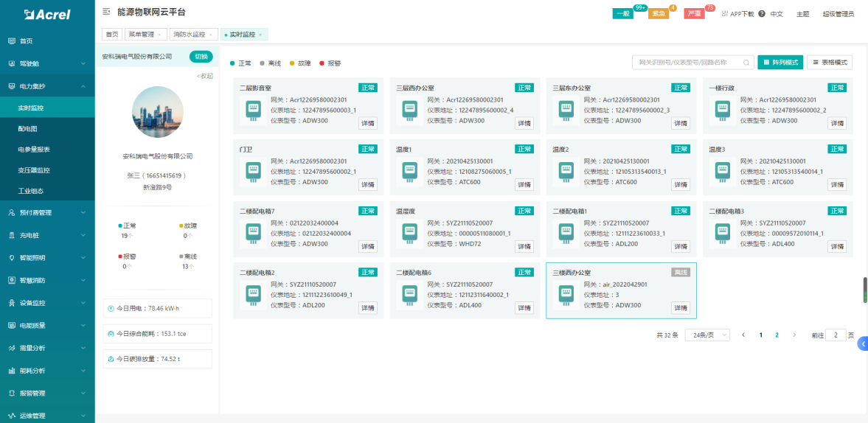Close the 消防水监控 tab
Image resolution: width=868 pixels, height=423 pixels.
pyautogui.click(x=211, y=35)
